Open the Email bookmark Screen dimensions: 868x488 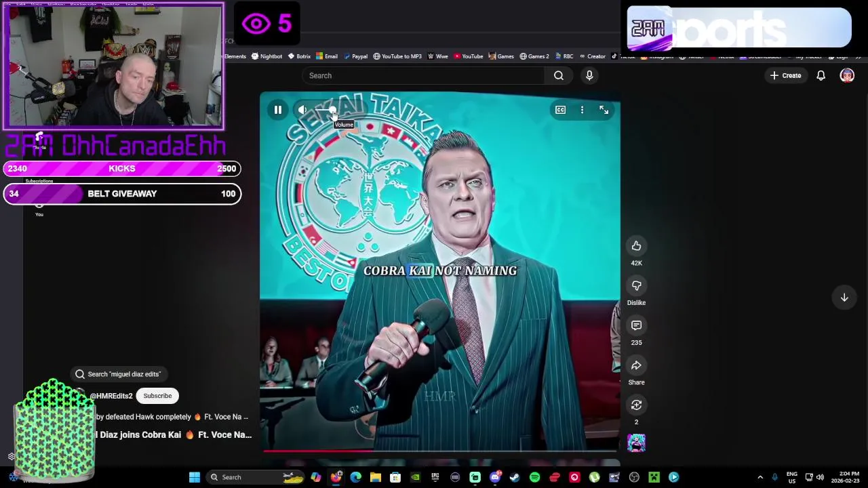[327, 56]
